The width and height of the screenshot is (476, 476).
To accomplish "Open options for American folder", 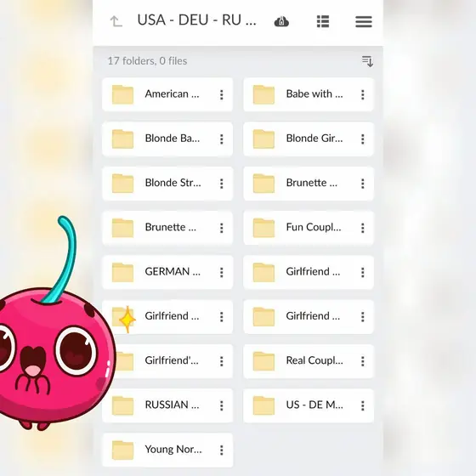I will coord(222,94).
